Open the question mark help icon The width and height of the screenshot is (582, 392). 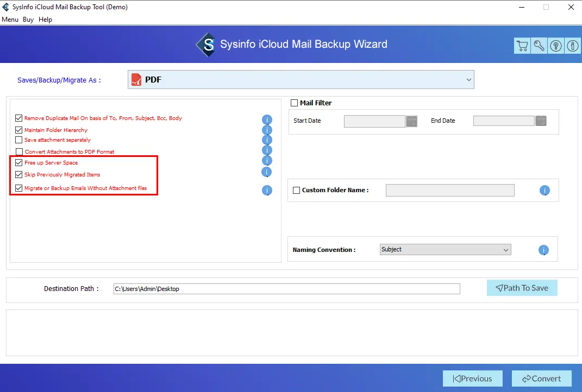[x=556, y=46]
